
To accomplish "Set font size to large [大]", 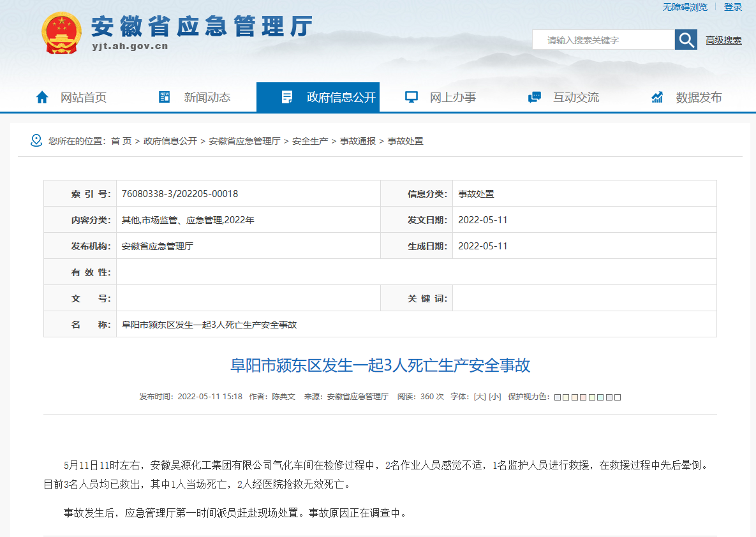I will pyautogui.click(x=479, y=396).
